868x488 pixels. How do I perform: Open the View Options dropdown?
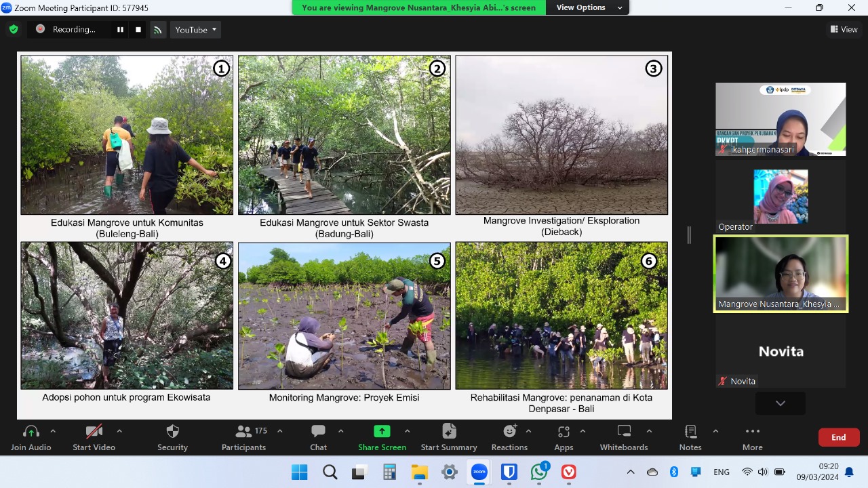click(x=588, y=7)
